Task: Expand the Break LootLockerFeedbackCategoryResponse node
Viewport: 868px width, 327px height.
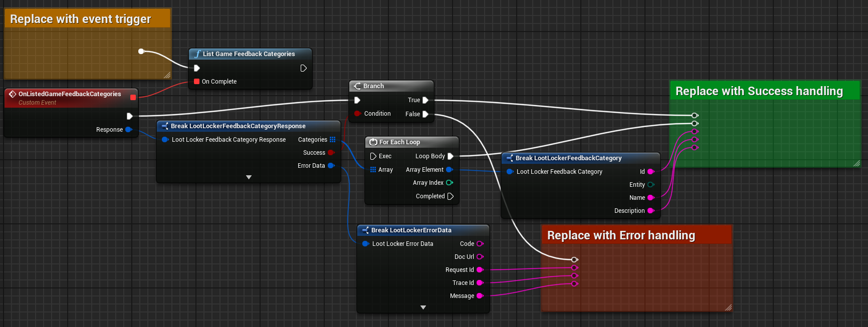Action: [249, 177]
